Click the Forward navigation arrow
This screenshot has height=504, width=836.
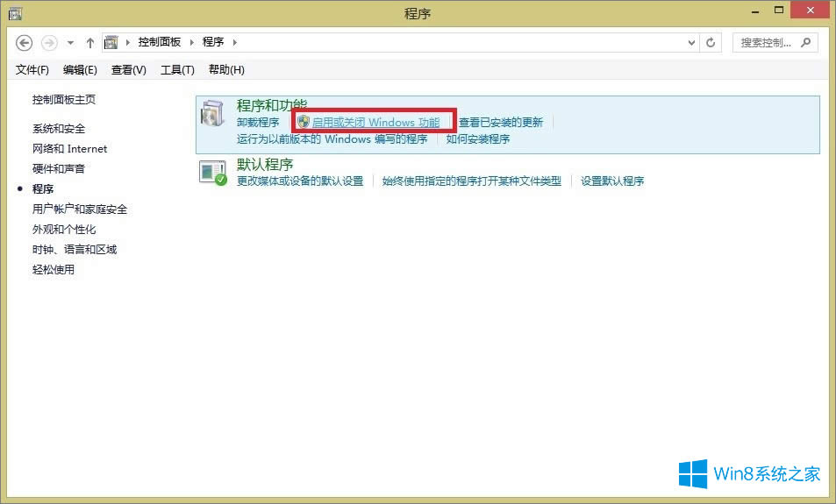[x=50, y=43]
